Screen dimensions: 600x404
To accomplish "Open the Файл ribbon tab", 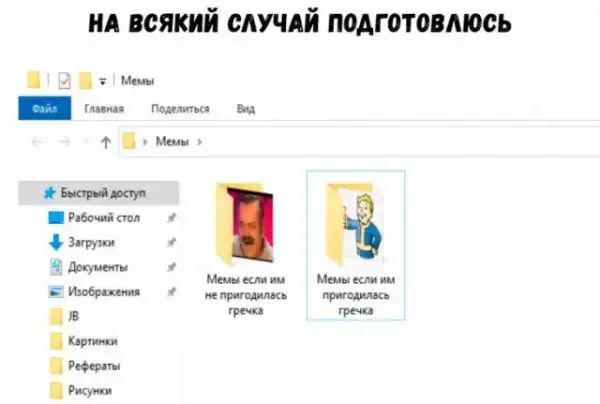I will pos(44,109).
